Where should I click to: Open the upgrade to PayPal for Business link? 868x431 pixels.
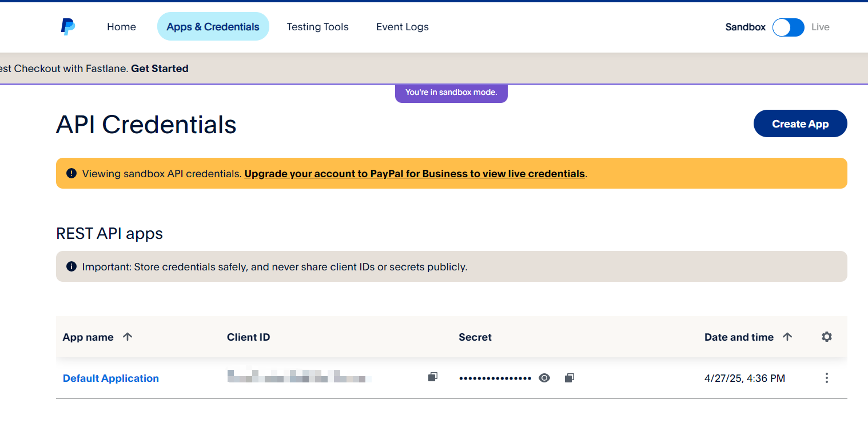(415, 173)
